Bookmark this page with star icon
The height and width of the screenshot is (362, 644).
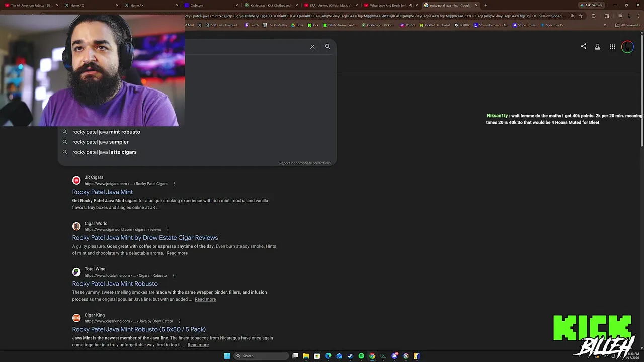(x=581, y=16)
